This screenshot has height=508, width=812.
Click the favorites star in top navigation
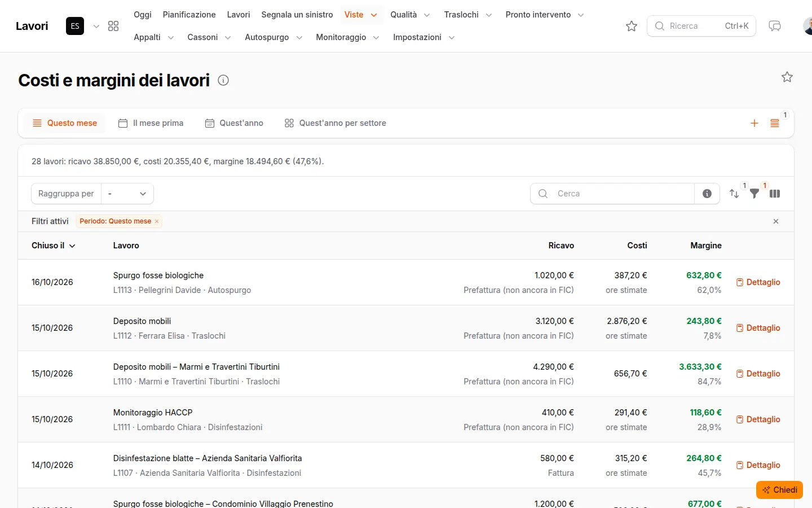point(632,26)
